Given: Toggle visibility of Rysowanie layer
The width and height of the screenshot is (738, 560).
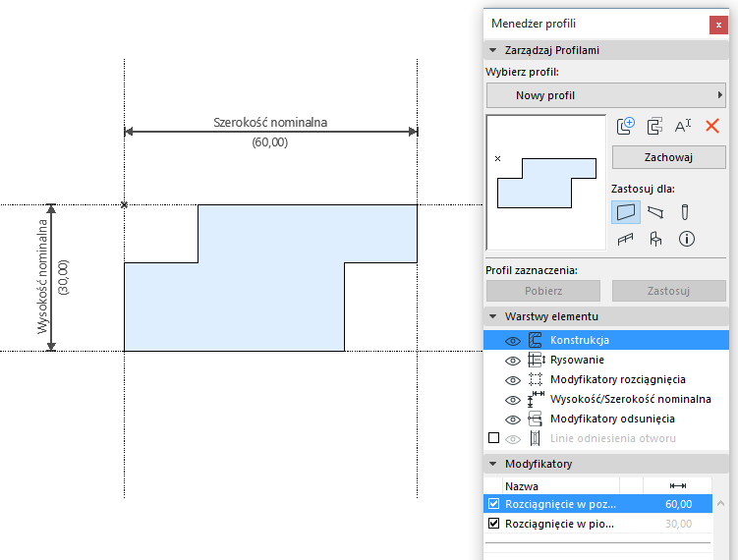Looking at the screenshot, I should (x=513, y=361).
